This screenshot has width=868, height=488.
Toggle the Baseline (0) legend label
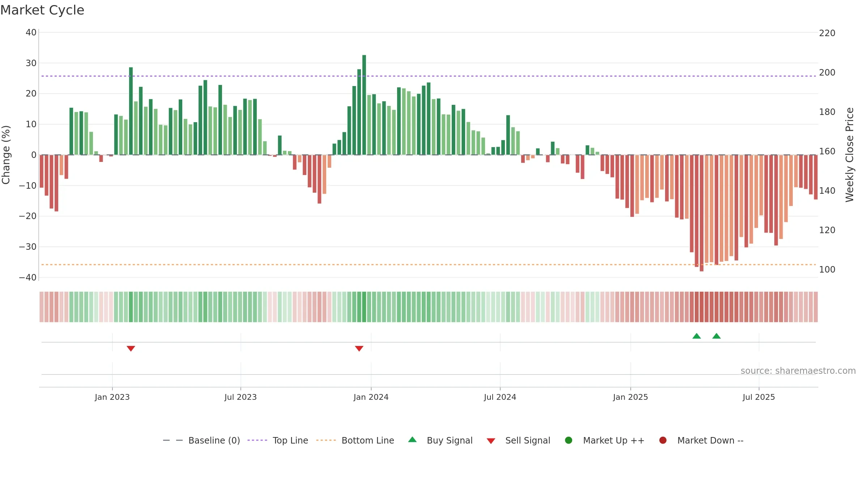(x=214, y=440)
